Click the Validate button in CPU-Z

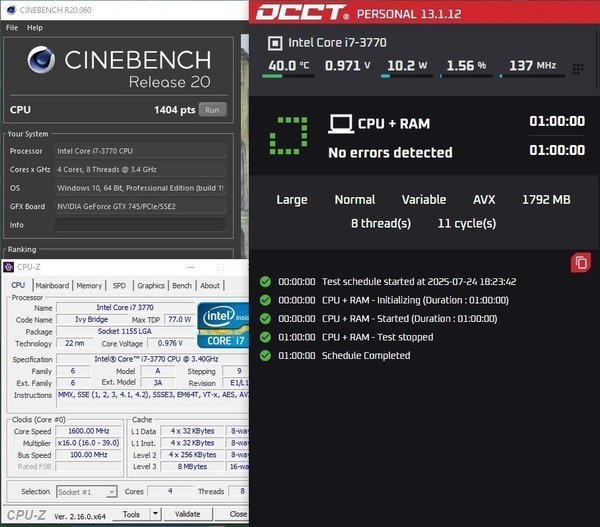coord(188,514)
